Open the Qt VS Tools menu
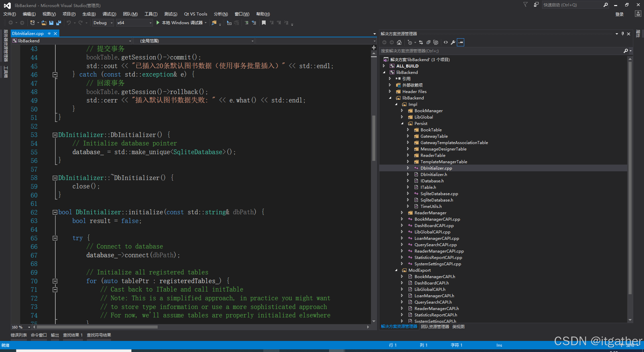Viewport: 644px width, 352px height. click(196, 14)
